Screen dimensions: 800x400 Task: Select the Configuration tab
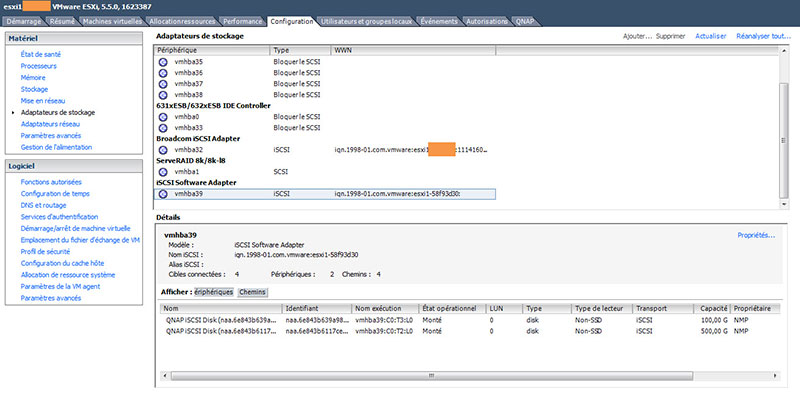(291, 21)
